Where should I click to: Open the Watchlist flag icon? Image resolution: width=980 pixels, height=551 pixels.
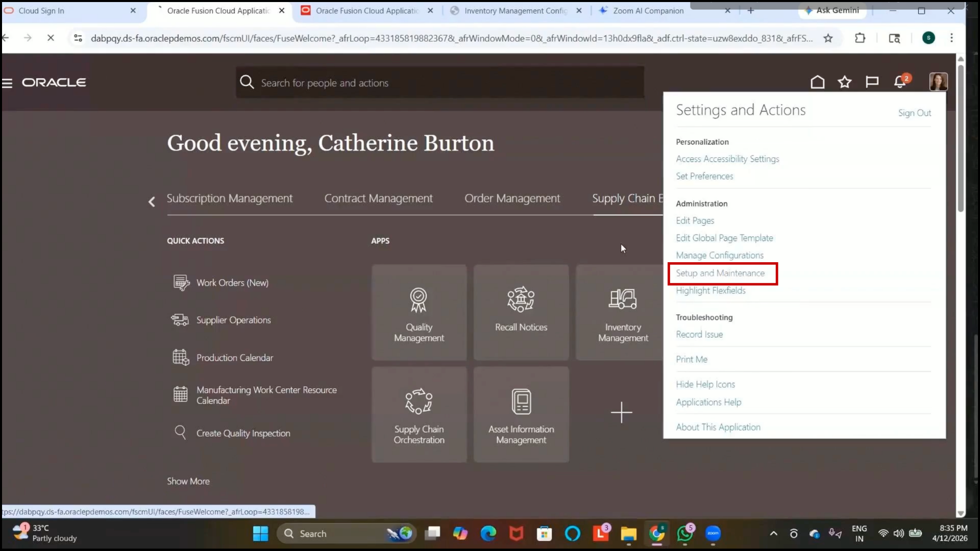[872, 82]
